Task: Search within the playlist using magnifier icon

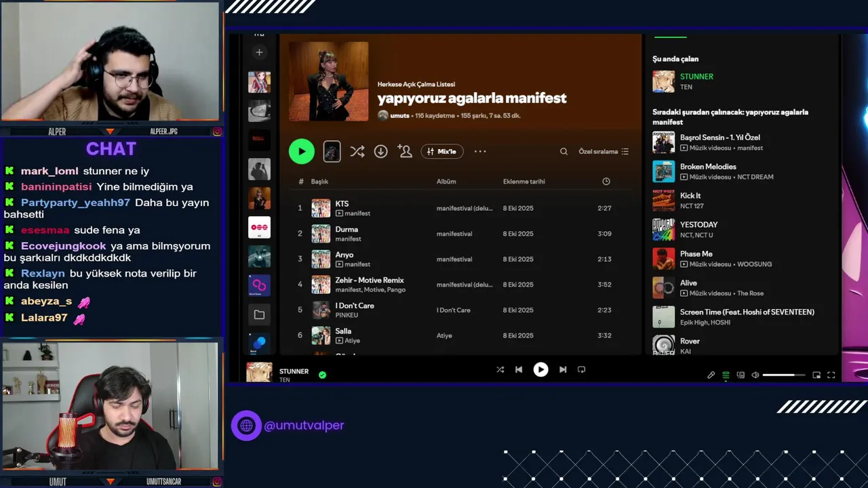Action: 564,151
